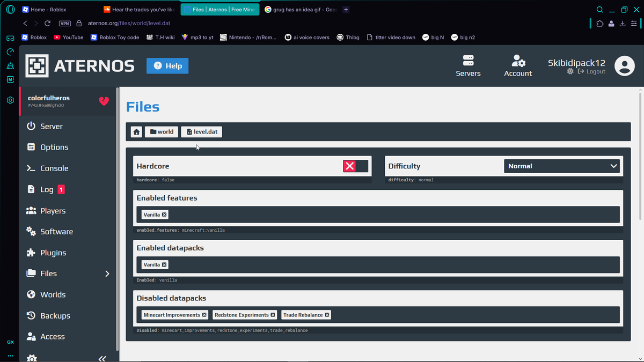Image resolution: width=644 pixels, height=362 pixels.
Task: Open the Account page from header
Action: pos(518,66)
